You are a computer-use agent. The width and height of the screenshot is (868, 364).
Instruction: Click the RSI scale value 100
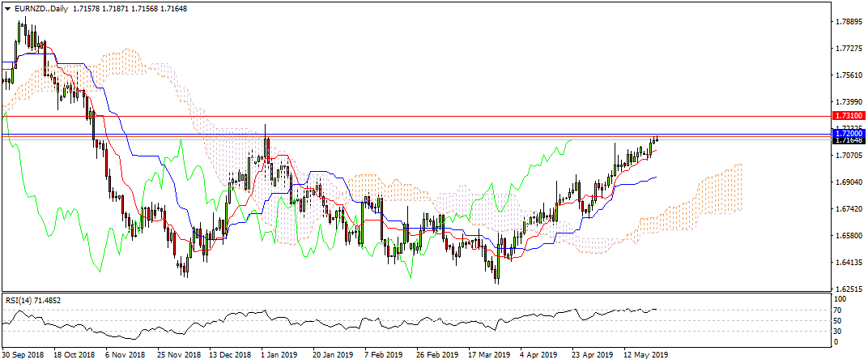tap(840, 301)
